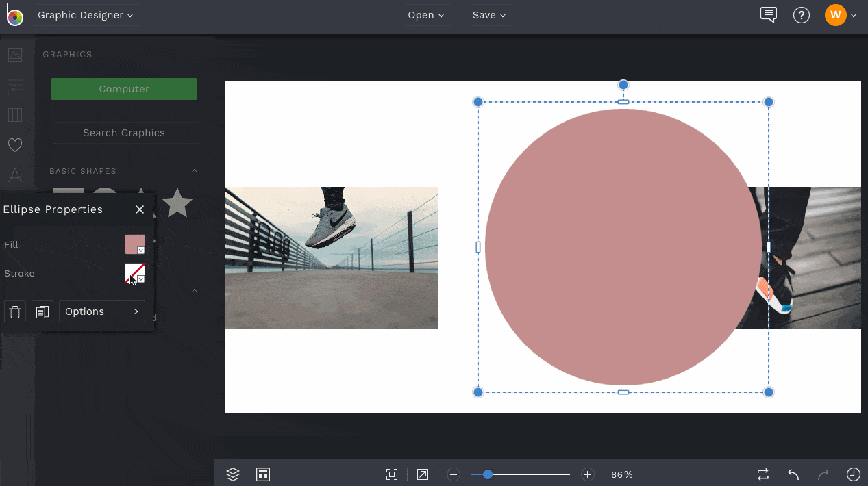
Task: Click the Fill color swatch
Action: tap(134, 244)
